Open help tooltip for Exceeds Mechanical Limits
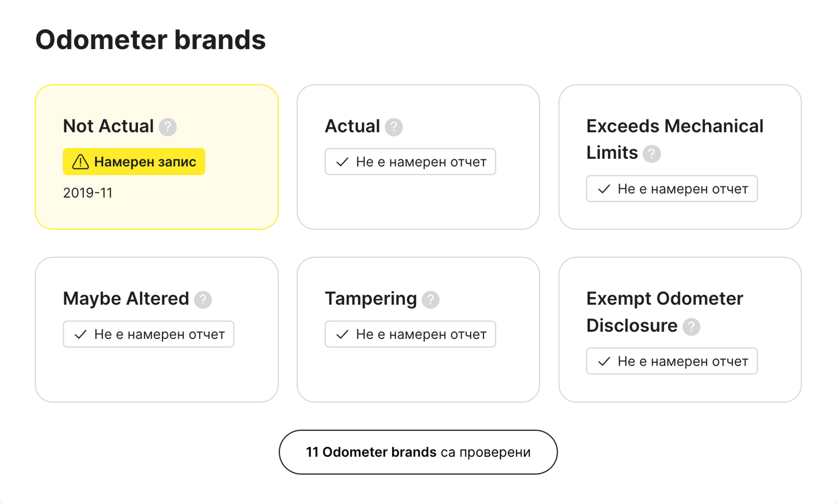The height and width of the screenshot is (504, 837). click(651, 154)
